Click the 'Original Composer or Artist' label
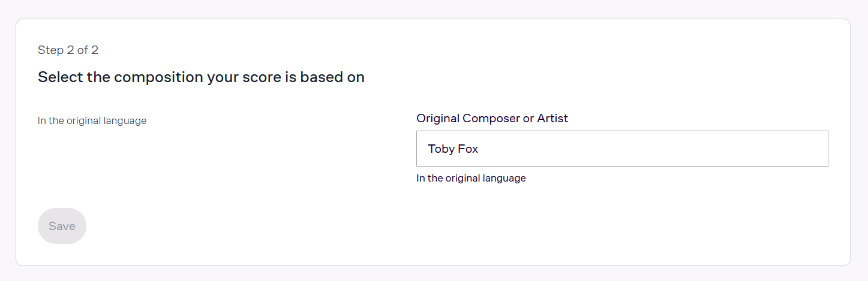Viewport: 868px width, 281px height. [x=492, y=118]
